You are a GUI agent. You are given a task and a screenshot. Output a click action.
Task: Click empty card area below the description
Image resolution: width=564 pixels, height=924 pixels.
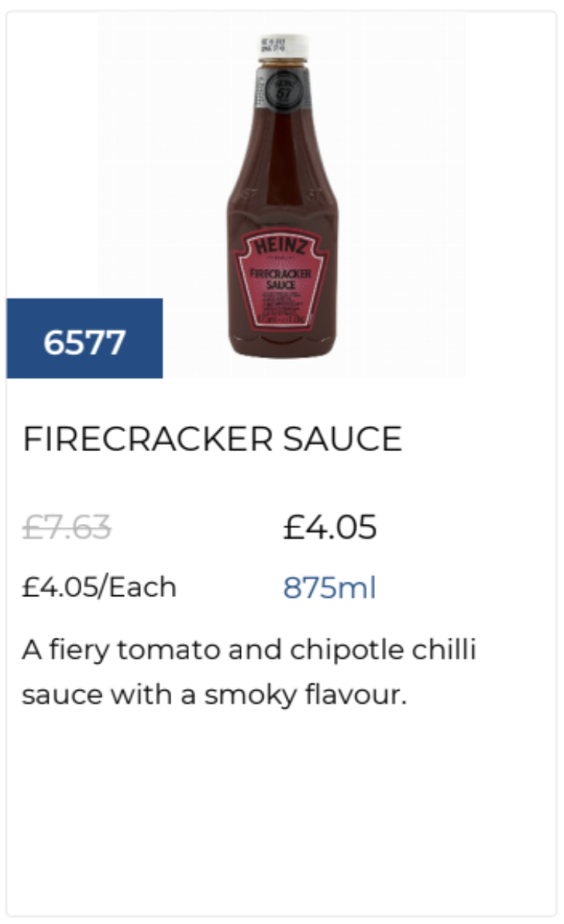tap(281, 813)
